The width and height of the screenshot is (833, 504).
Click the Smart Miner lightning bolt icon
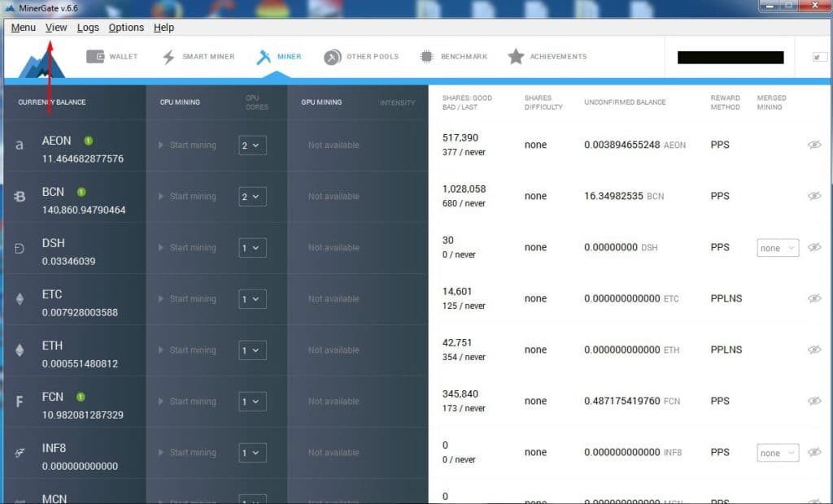[168, 57]
